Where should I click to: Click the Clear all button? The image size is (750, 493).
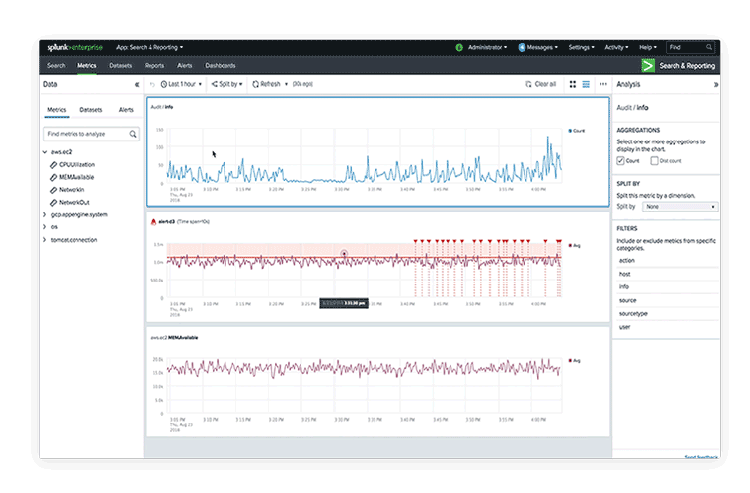(541, 85)
